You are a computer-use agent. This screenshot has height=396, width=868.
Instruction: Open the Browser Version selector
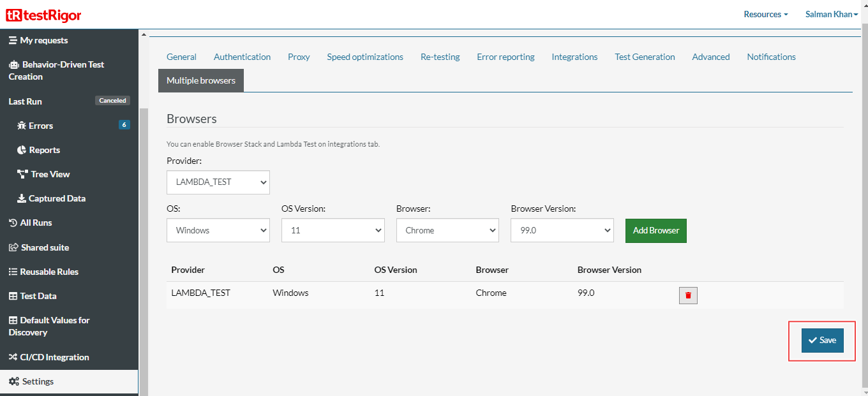pos(562,230)
